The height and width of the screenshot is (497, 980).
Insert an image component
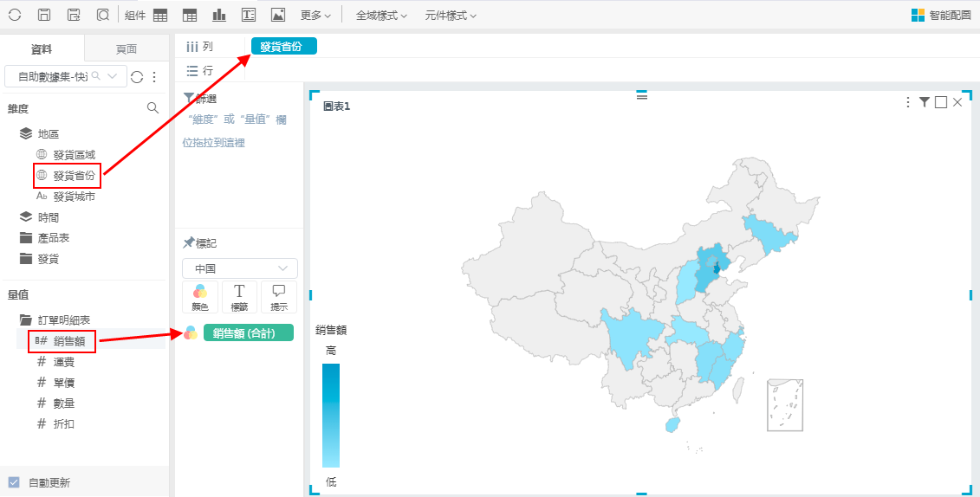click(278, 15)
